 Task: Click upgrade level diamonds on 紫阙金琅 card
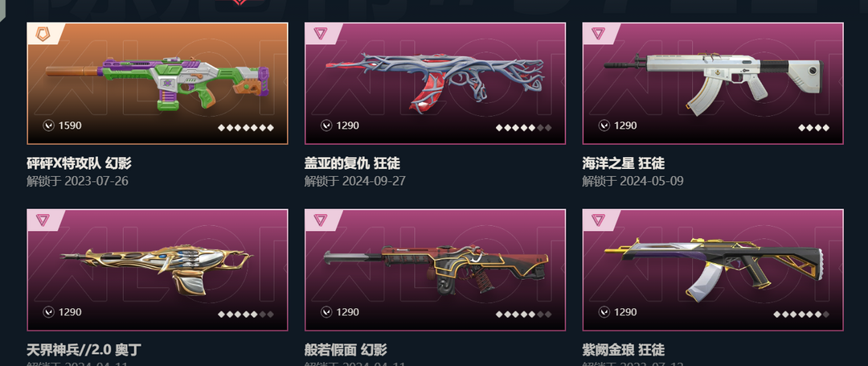pyautogui.click(x=801, y=315)
